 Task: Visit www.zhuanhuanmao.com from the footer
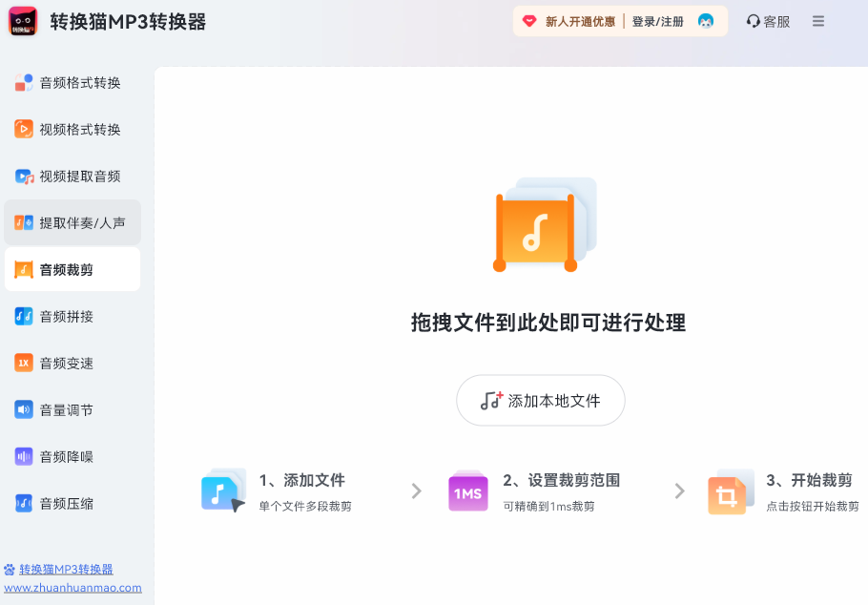(72, 586)
